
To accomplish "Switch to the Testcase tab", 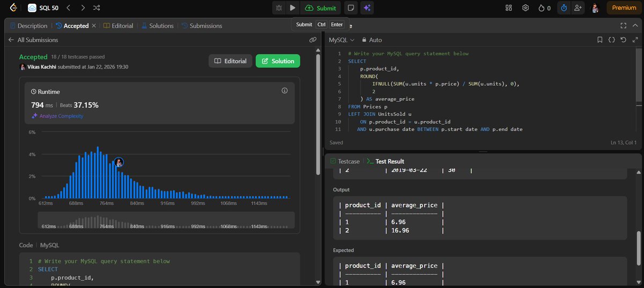I will click(x=345, y=161).
